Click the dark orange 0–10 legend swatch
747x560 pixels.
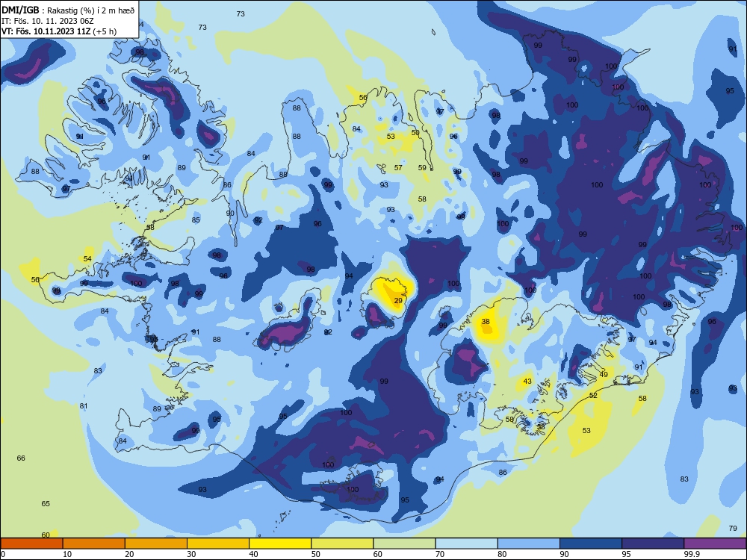click(32, 544)
